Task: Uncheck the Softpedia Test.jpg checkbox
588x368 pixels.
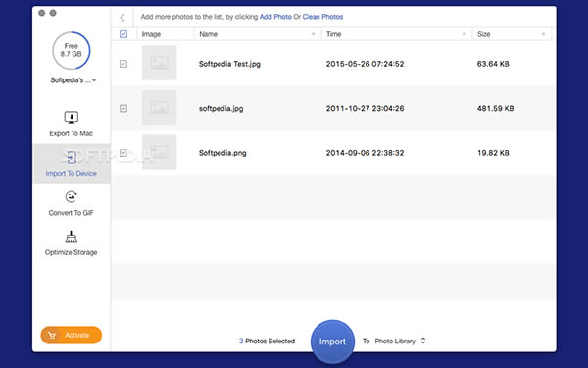Action: point(123,64)
